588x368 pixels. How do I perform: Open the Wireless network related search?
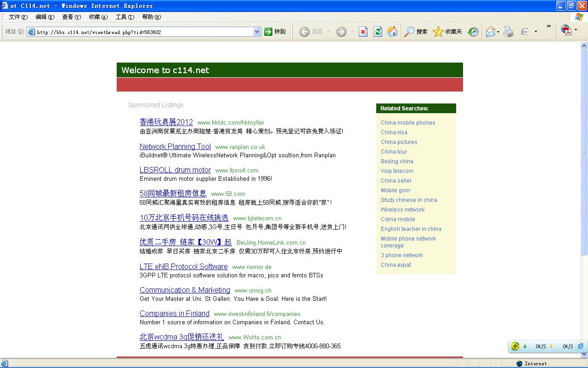[402, 210]
